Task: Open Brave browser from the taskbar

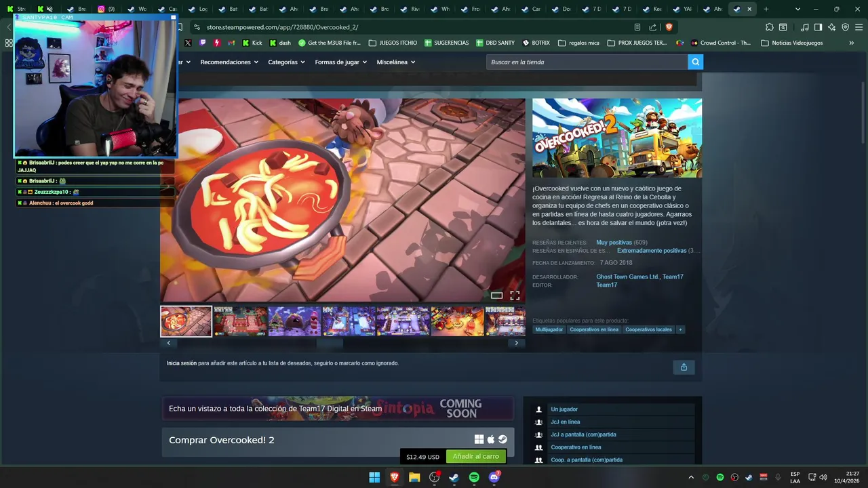Action: 395,477
